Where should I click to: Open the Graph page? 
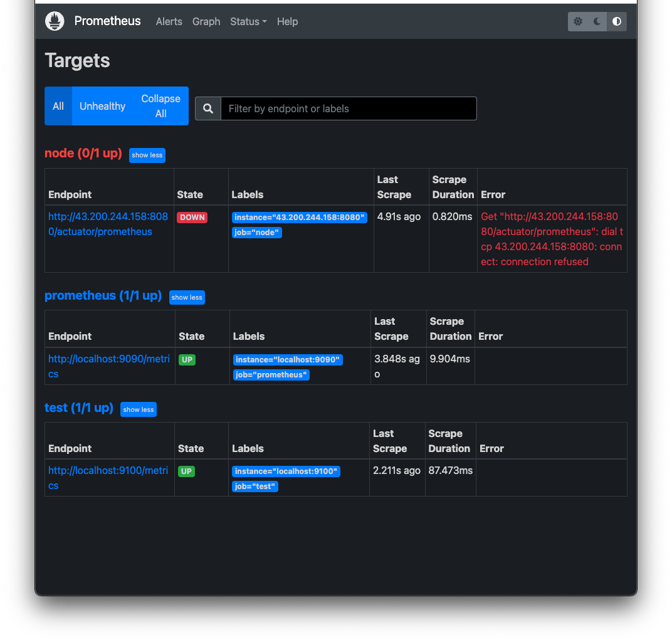(206, 21)
